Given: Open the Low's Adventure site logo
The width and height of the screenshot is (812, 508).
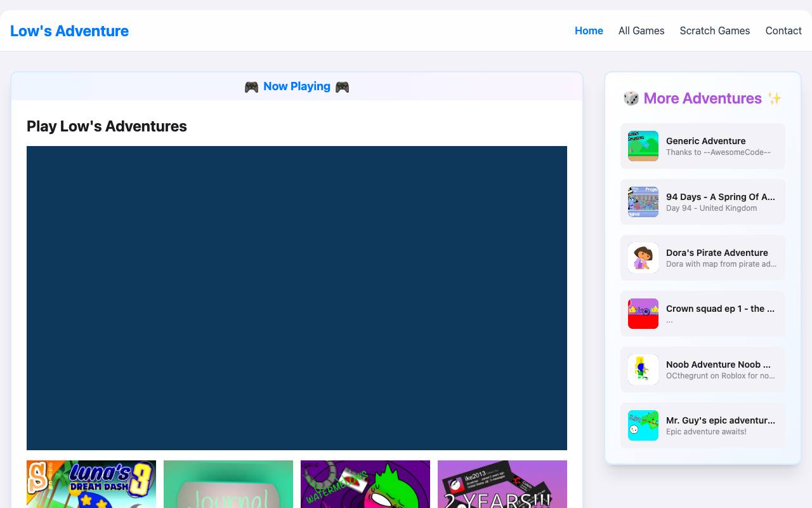Looking at the screenshot, I should point(69,30).
